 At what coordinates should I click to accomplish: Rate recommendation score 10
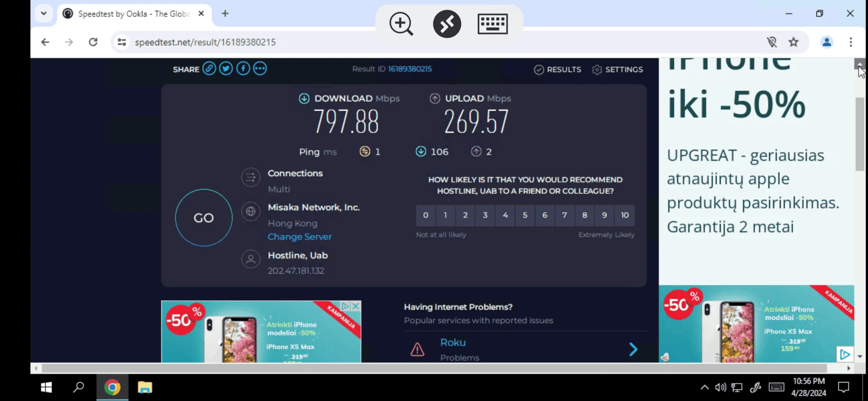[625, 215]
